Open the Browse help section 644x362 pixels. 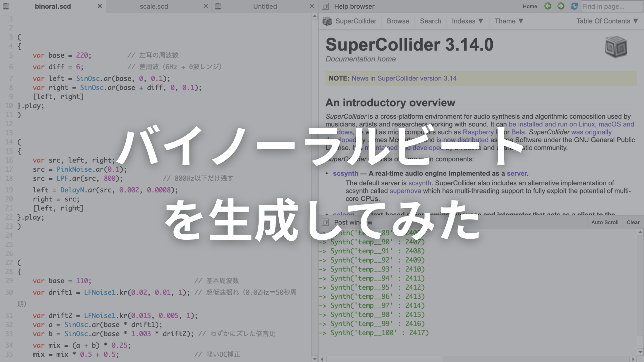pos(398,21)
